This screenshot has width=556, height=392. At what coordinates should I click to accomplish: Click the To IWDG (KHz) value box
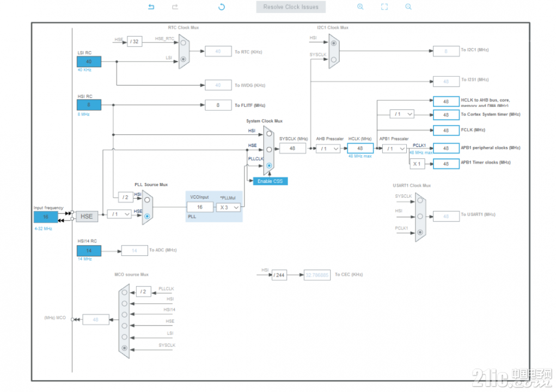218,85
